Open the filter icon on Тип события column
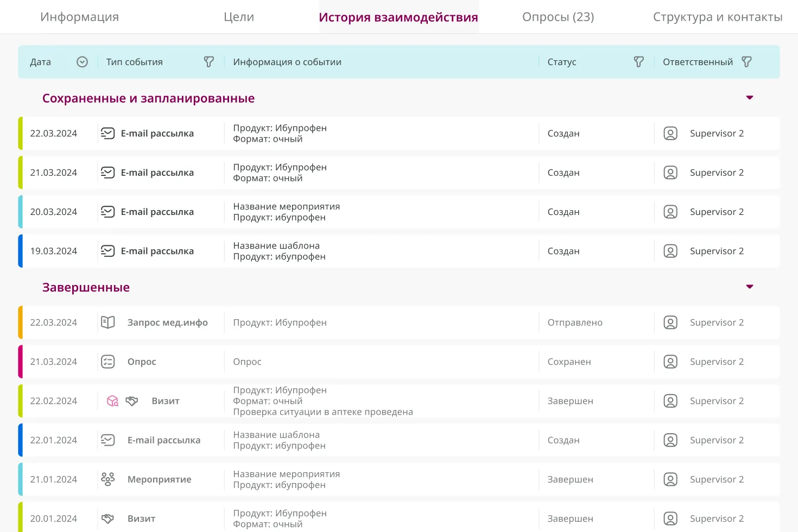The image size is (798, 532). (x=209, y=62)
